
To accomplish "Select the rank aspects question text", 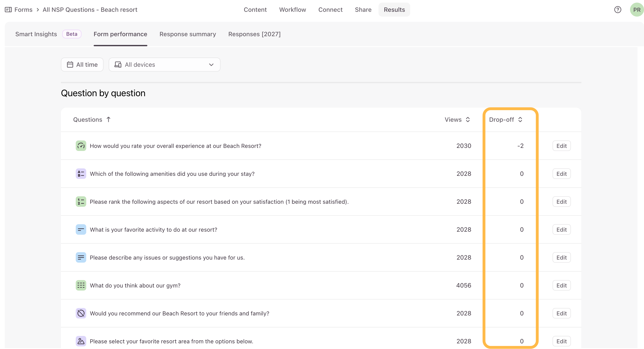I will click(x=219, y=202).
